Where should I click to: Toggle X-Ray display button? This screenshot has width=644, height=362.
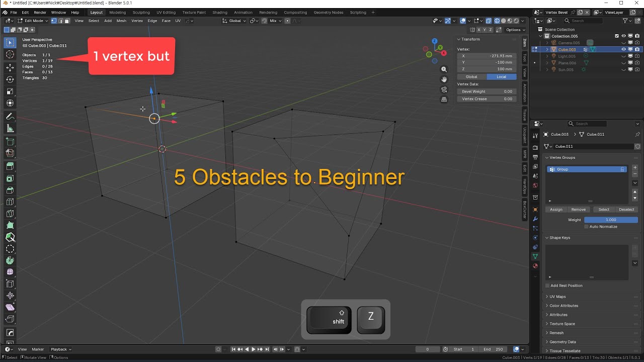pyautogui.click(x=489, y=21)
